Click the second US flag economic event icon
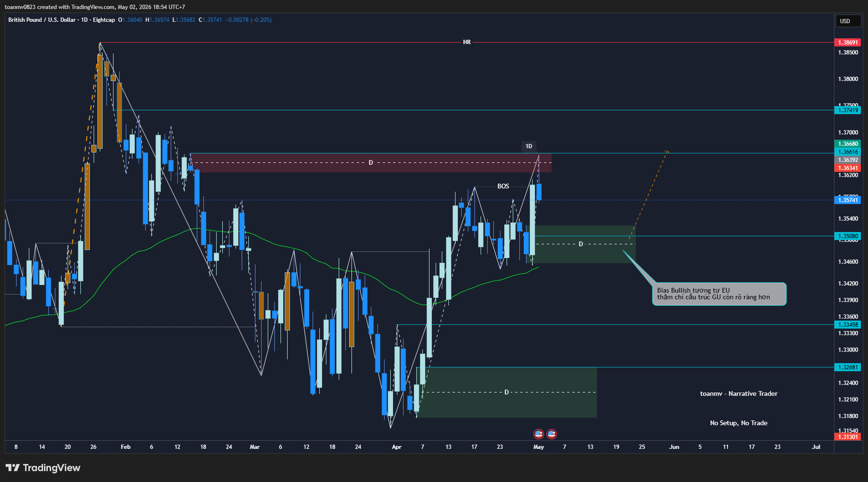Screen dimensions: 868x482 pyautogui.click(x=552, y=434)
